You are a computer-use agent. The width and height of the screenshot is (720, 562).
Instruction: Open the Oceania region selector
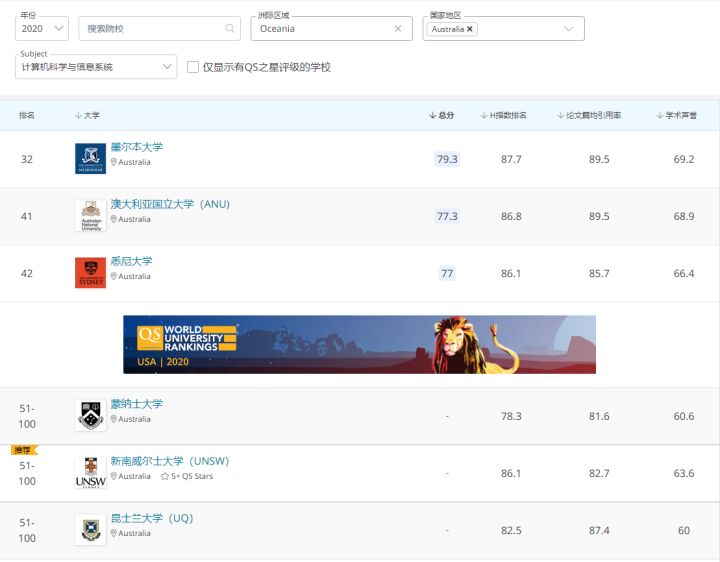pyautogui.click(x=331, y=28)
